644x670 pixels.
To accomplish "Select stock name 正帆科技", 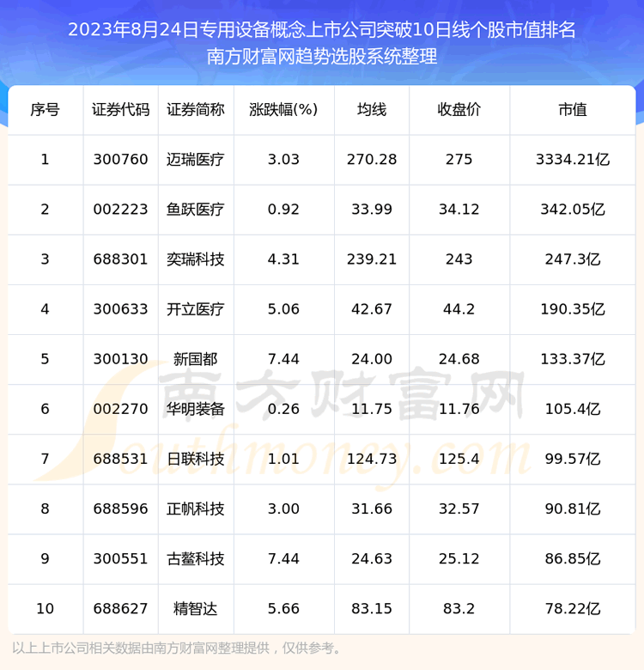I will tap(196, 509).
